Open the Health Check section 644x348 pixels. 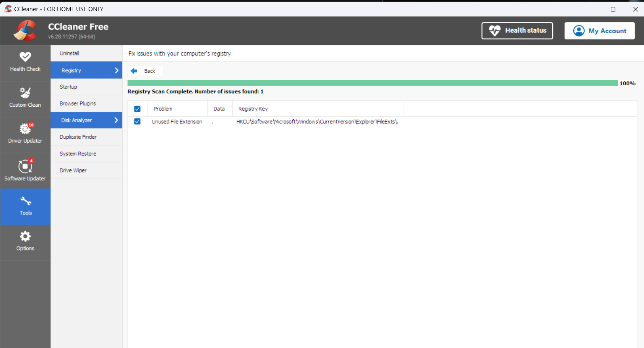click(x=25, y=63)
